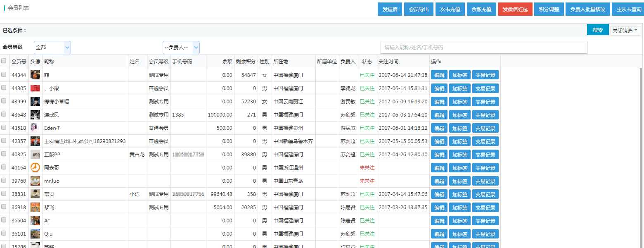Check the box for member 44344

[4, 75]
